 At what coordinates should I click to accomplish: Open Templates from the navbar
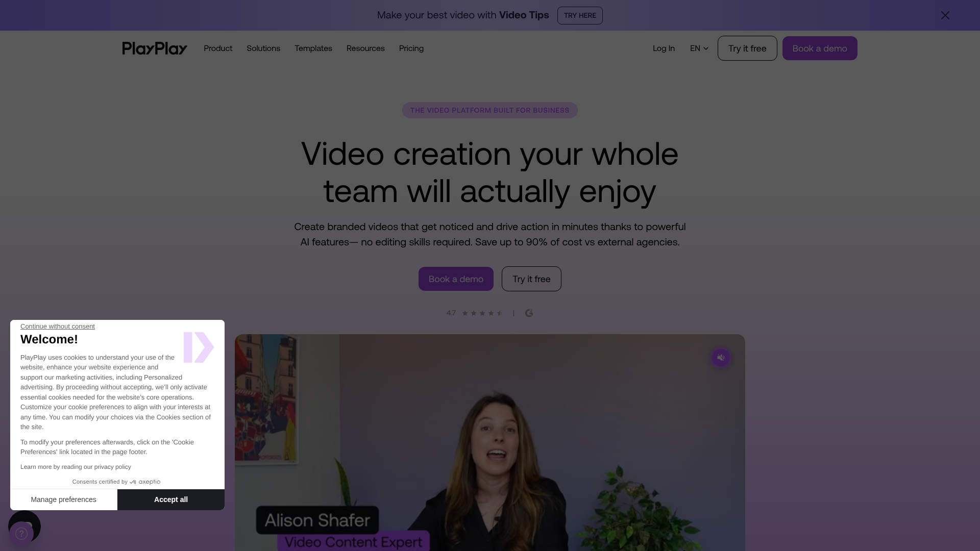(x=313, y=48)
